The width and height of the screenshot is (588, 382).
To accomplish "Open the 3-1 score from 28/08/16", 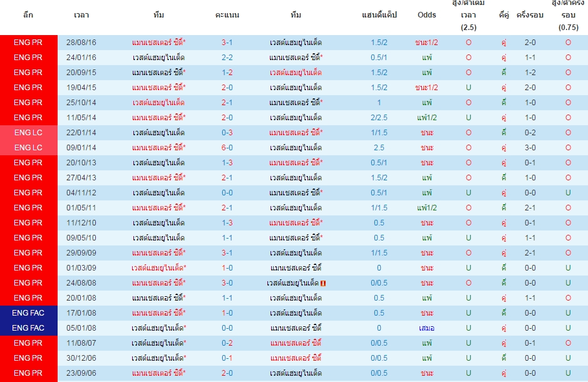I will (x=227, y=43).
